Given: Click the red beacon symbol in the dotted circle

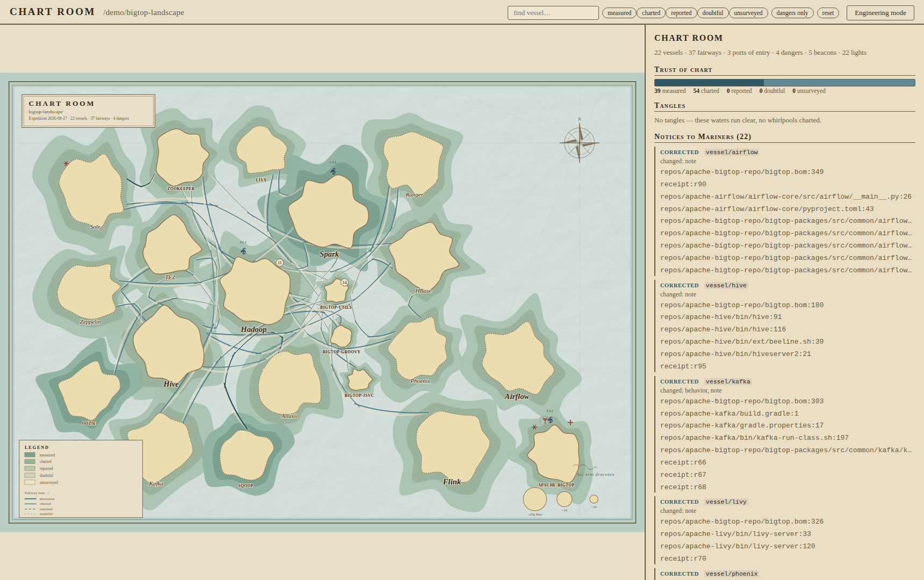Looking at the screenshot, I should (x=545, y=421).
